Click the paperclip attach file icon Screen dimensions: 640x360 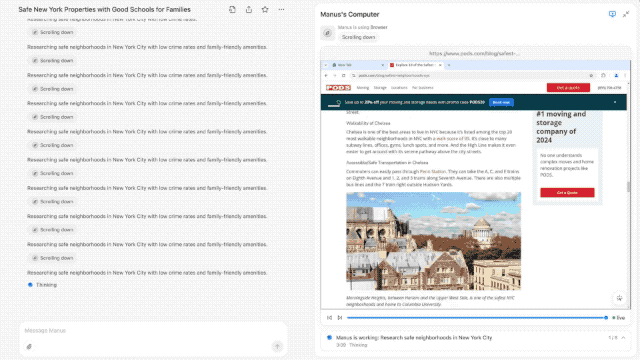(29, 347)
